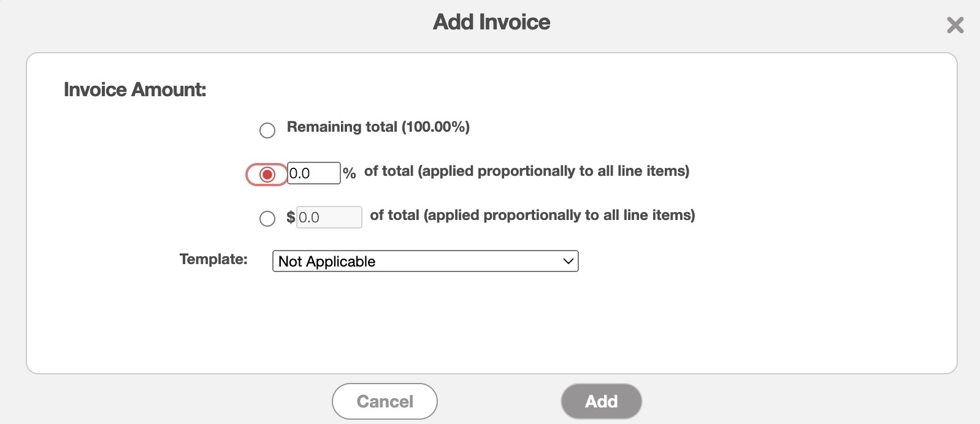Select the percent of total radio button
The width and height of the screenshot is (980, 424).
(x=267, y=175)
